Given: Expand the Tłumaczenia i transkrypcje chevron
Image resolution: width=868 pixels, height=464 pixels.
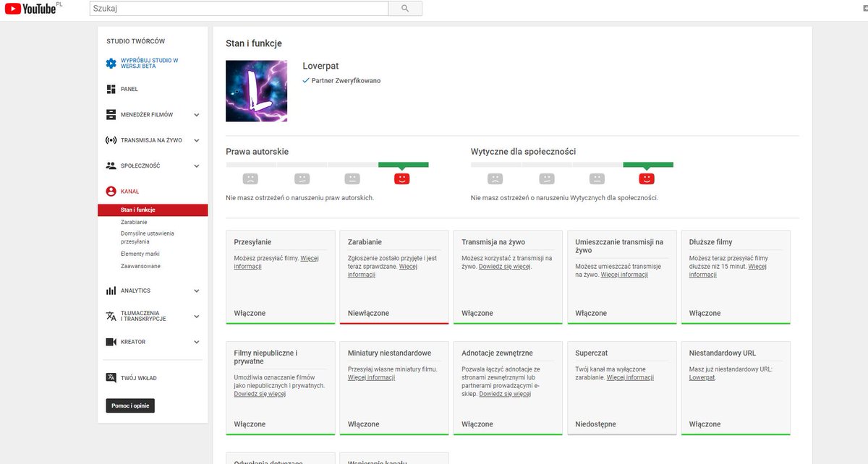Looking at the screenshot, I should pos(197,316).
